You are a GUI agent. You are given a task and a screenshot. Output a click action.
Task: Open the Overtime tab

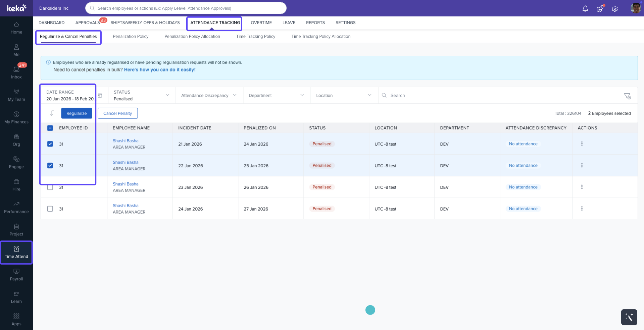click(x=261, y=23)
